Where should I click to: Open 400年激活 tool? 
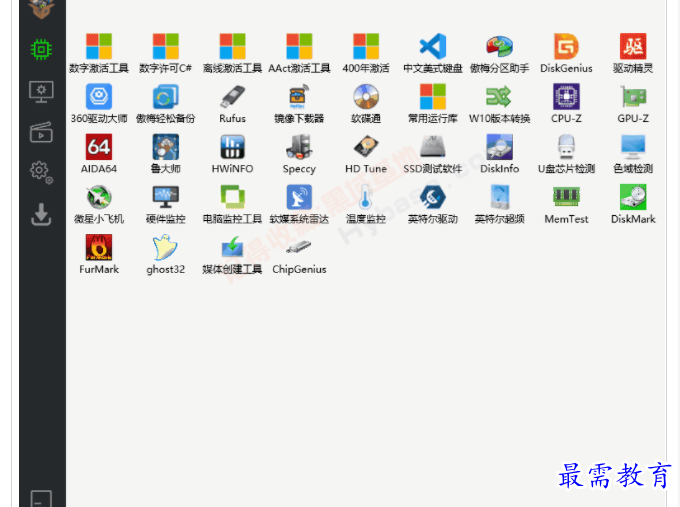tap(366, 53)
